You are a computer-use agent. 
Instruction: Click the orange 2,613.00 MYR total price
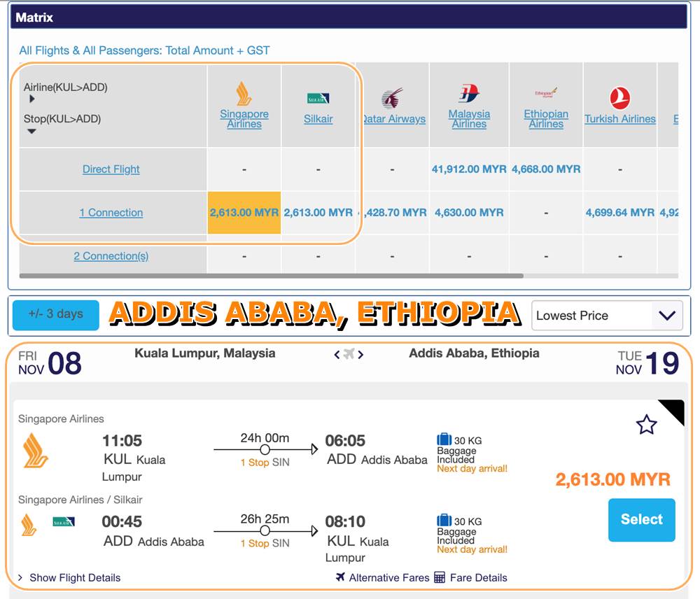point(613,479)
